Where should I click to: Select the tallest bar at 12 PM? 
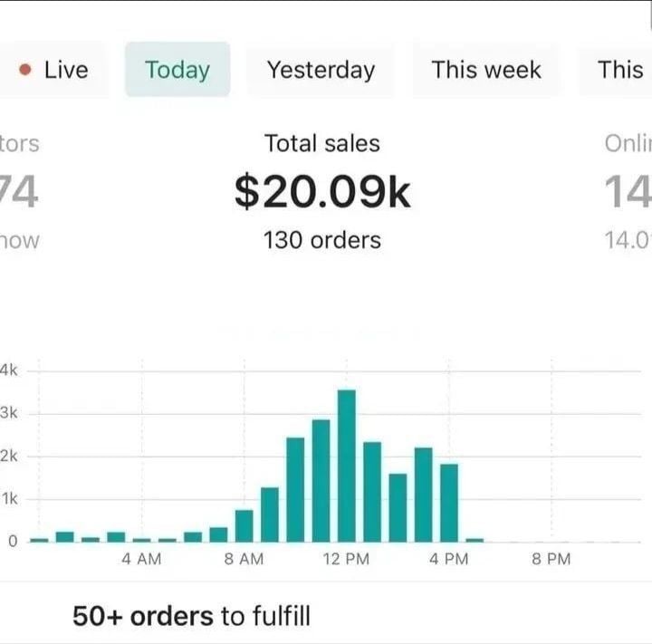point(347,466)
